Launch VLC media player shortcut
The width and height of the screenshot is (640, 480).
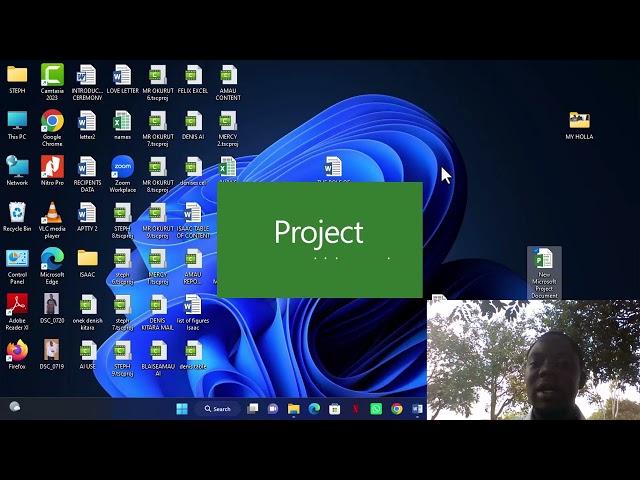point(52,220)
